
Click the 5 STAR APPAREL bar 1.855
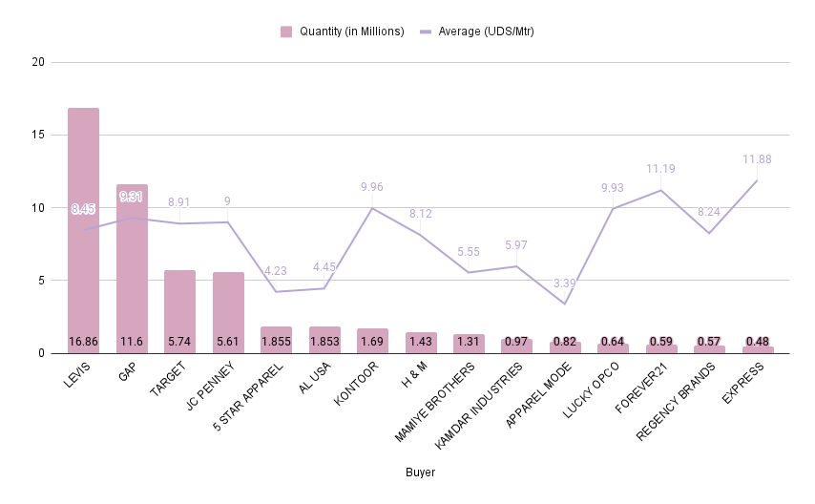[x=276, y=340]
